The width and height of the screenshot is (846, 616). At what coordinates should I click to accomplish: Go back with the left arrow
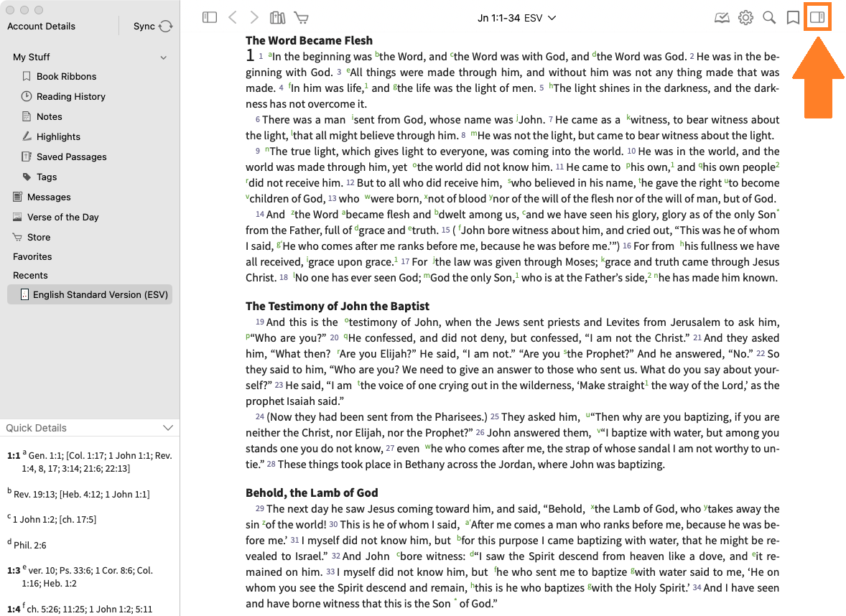point(232,18)
